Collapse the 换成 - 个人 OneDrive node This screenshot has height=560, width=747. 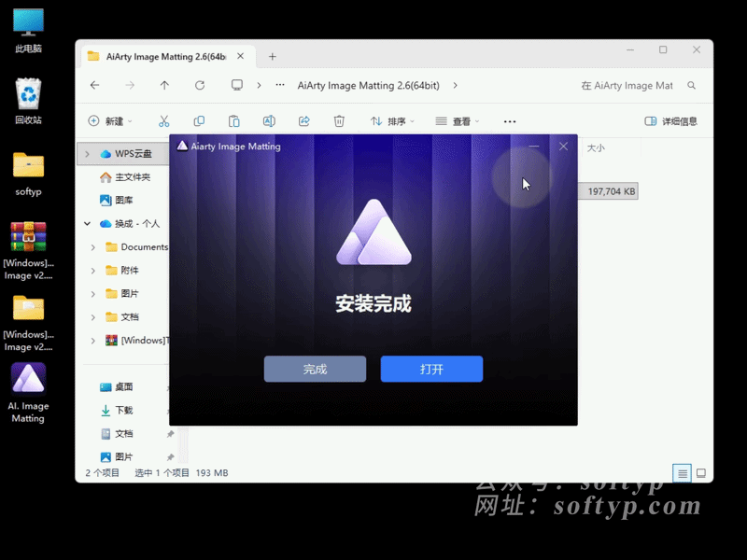[x=87, y=223]
